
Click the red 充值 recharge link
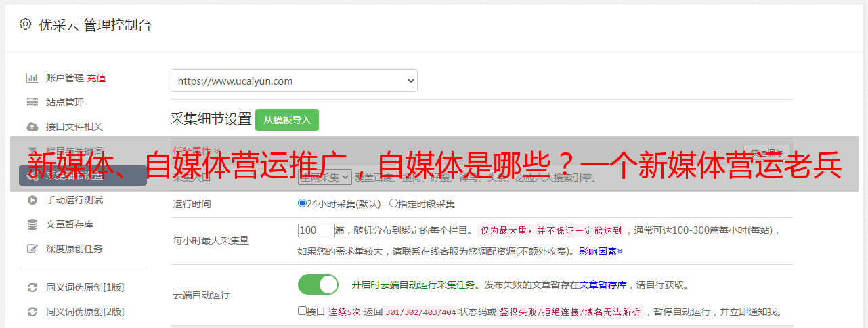tap(96, 78)
